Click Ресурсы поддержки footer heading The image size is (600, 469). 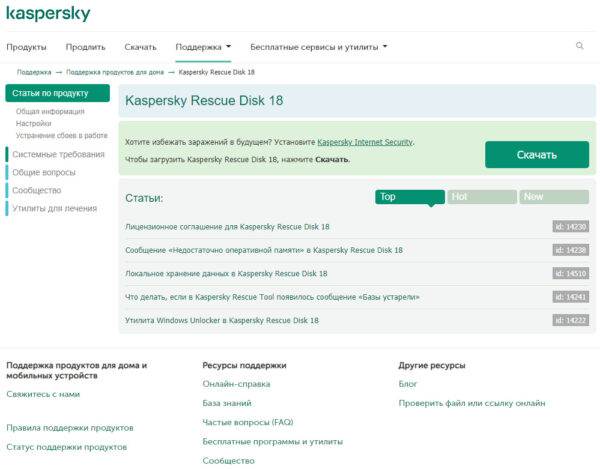(244, 365)
